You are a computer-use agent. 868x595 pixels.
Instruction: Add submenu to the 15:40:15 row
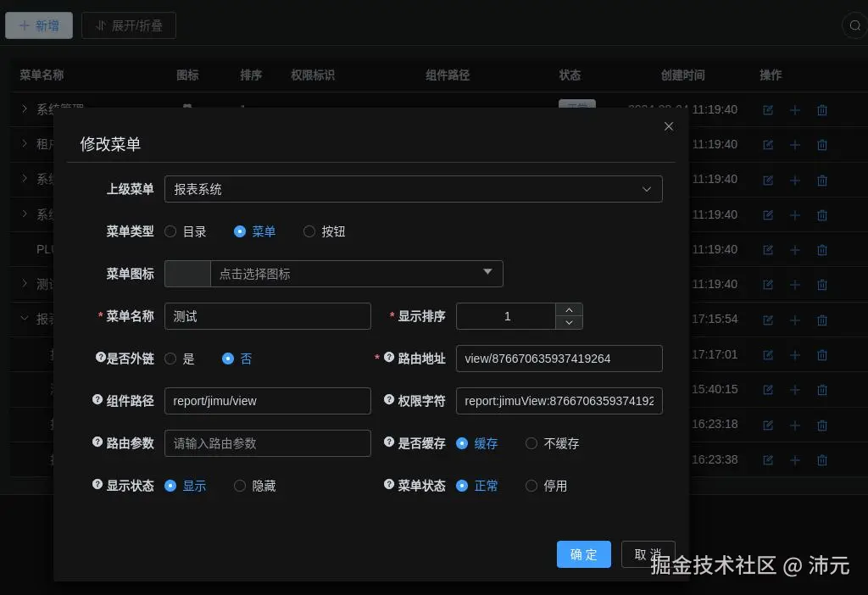point(795,390)
